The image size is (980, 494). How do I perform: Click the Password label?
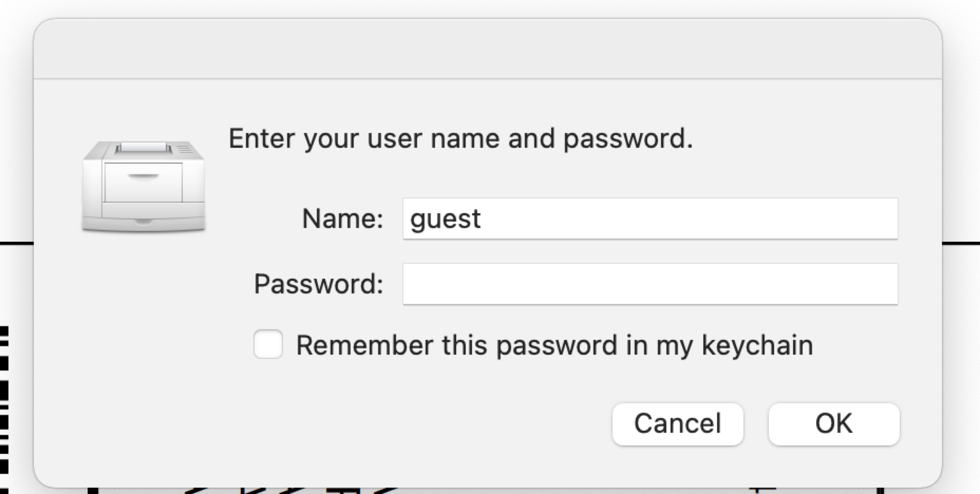tap(317, 284)
